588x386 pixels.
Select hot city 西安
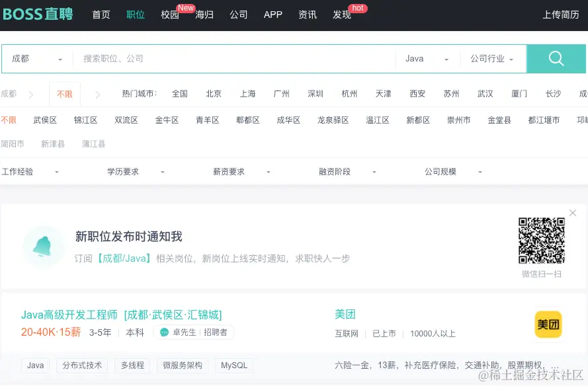point(417,94)
